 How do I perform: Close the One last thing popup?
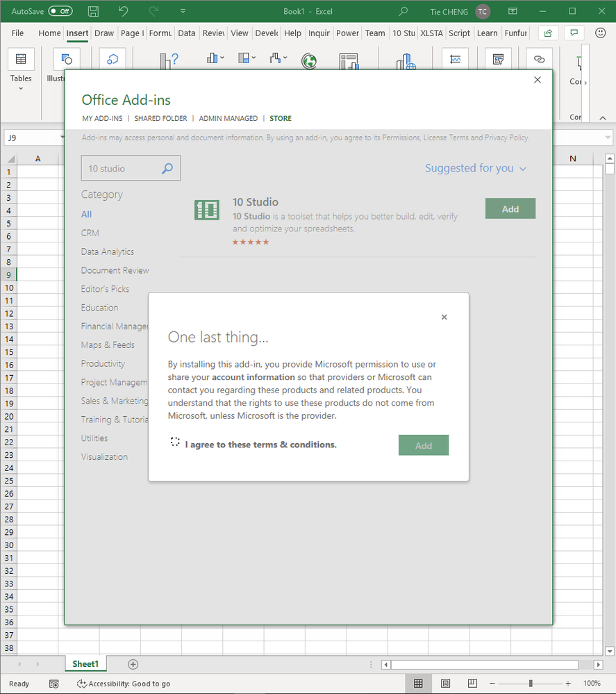click(444, 317)
